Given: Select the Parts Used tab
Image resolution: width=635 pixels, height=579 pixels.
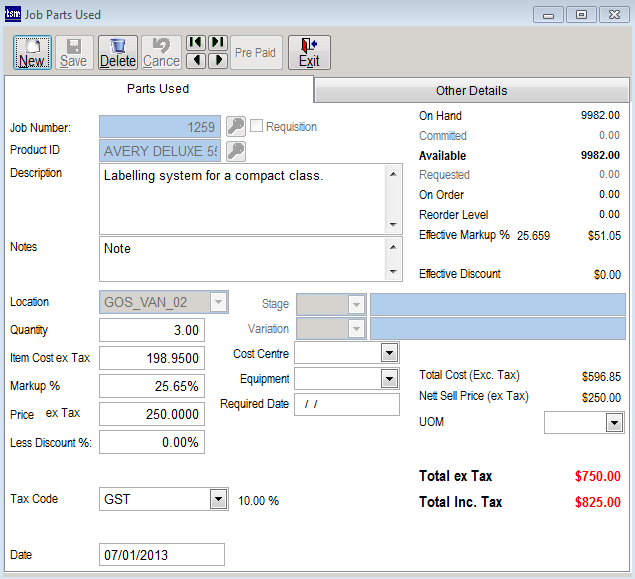Looking at the screenshot, I should (x=158, y=89).
